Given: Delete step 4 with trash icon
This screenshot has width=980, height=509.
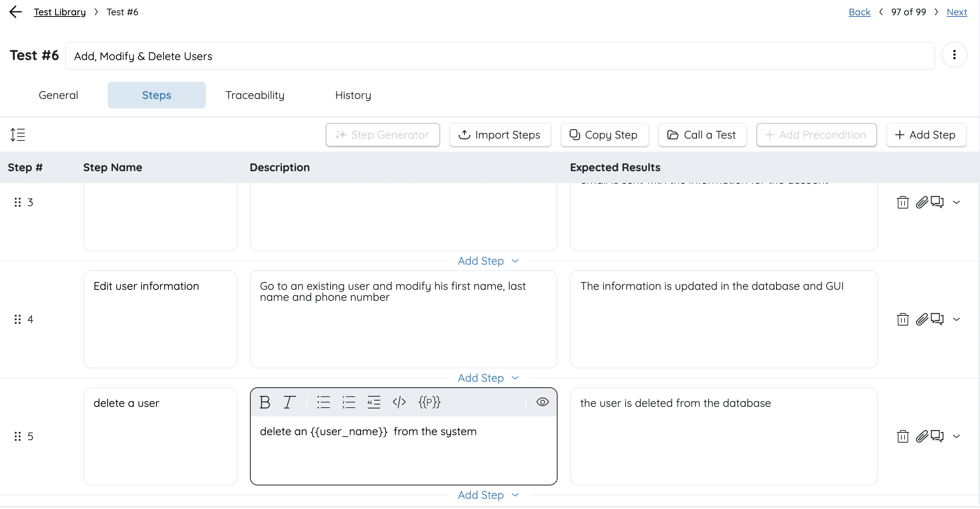Looking at the screenshot, I should coord(903,319).
